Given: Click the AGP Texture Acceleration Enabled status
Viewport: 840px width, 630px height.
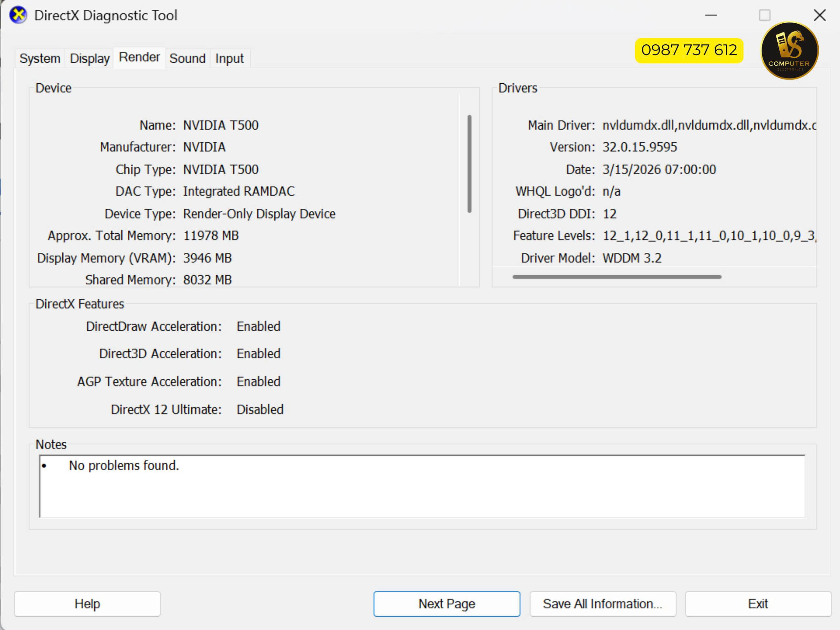Looking at the screenshot, I should [x=259, y=382].
